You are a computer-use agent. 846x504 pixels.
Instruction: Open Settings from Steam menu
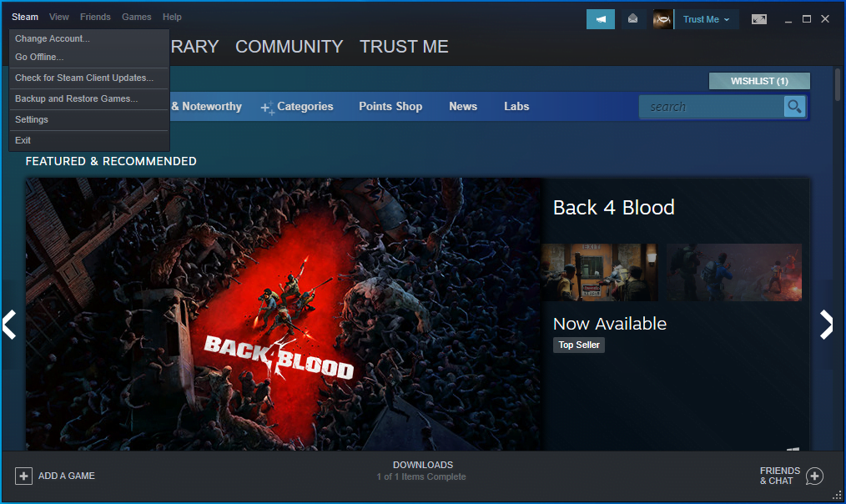click(x=89, y=119)
